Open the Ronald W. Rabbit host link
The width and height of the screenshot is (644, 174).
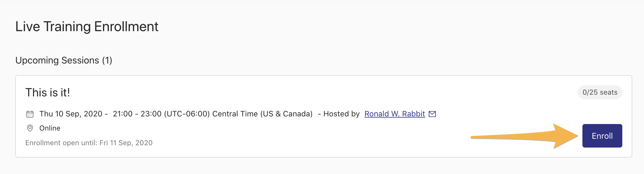[x=394, y=114]
